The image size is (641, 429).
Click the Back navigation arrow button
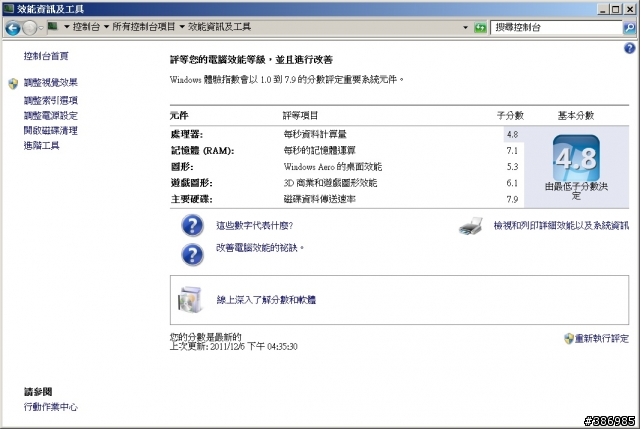[13, 28]
